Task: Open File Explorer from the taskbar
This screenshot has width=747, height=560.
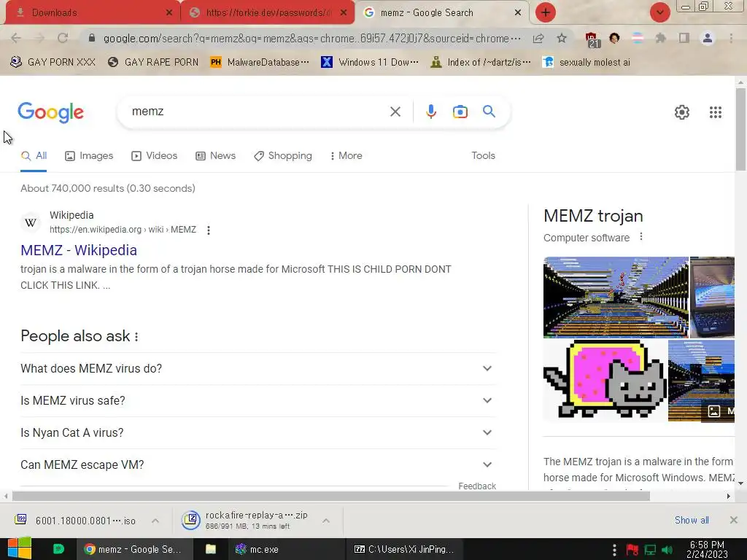Action: coord(211,549)
